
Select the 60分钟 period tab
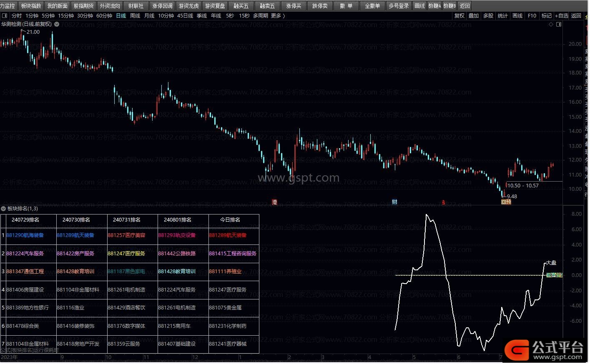click(x=104, y=16)
